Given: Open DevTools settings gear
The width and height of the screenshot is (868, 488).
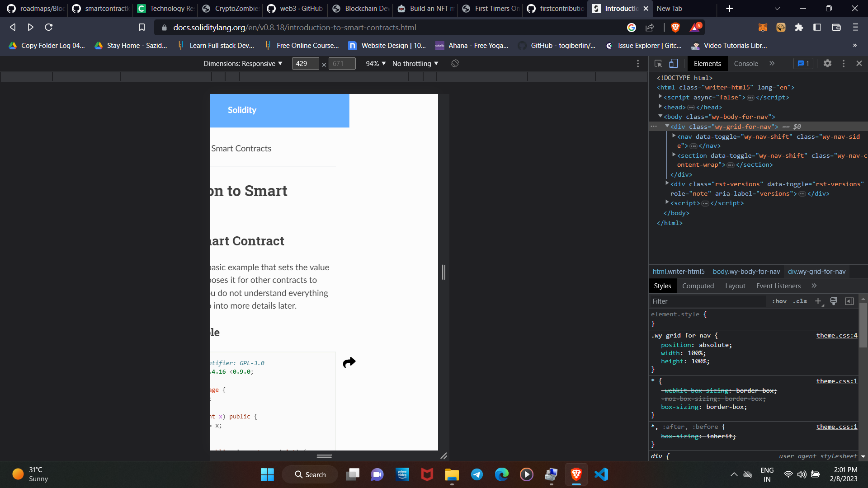Looking at the screenshot, I should pyautogui.click(x=828, y=63).
